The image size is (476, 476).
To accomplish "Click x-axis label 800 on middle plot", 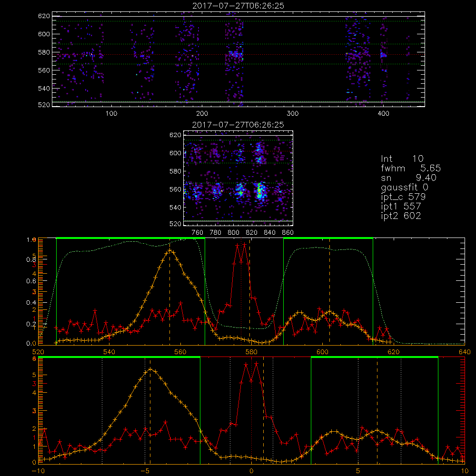I will click(233, 233).
